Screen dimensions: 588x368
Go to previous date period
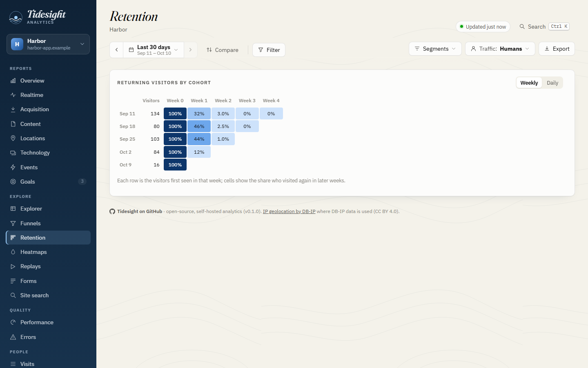pos(116,50)
